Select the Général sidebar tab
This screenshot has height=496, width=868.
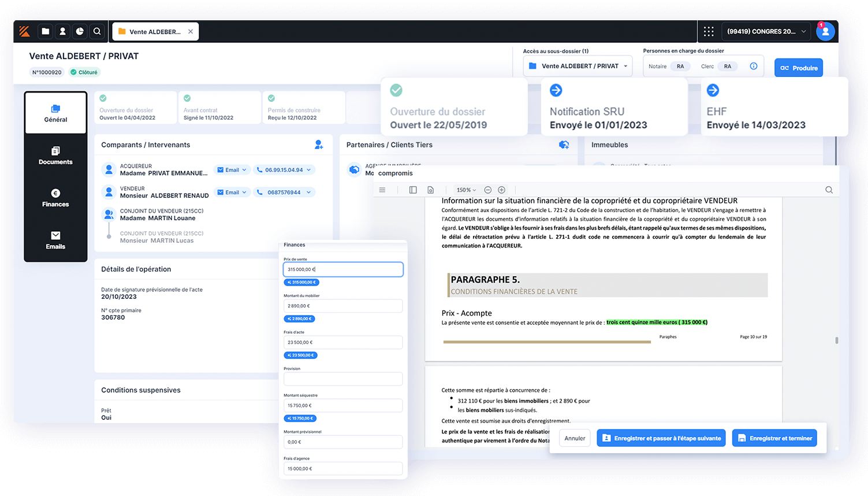coord(55,113)
